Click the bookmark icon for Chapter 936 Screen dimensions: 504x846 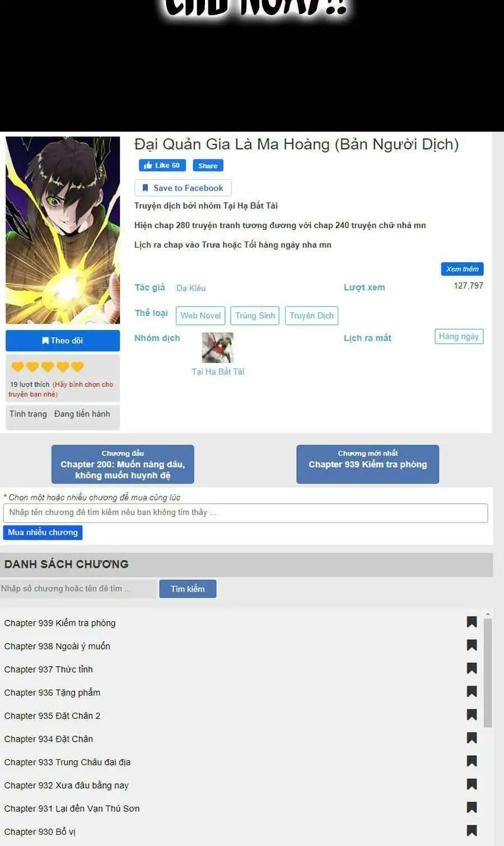click(x=472, y=692)
